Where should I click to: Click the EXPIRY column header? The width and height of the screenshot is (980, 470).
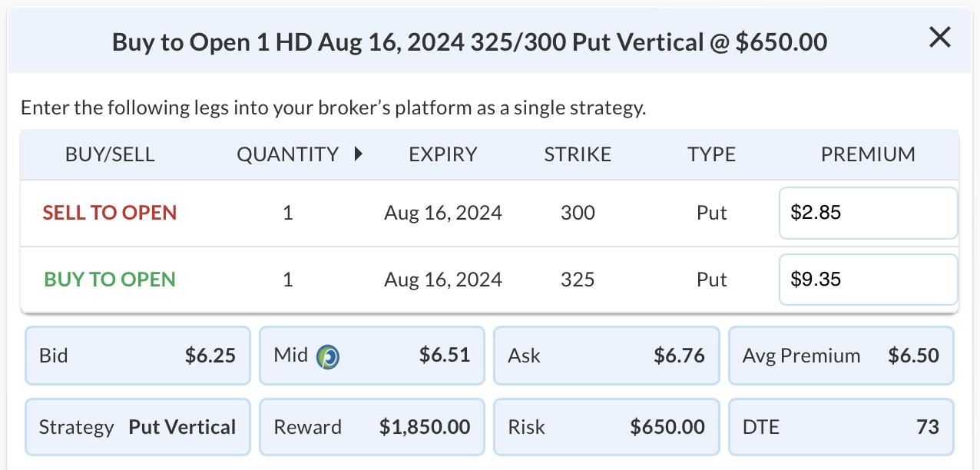(443, 154)
